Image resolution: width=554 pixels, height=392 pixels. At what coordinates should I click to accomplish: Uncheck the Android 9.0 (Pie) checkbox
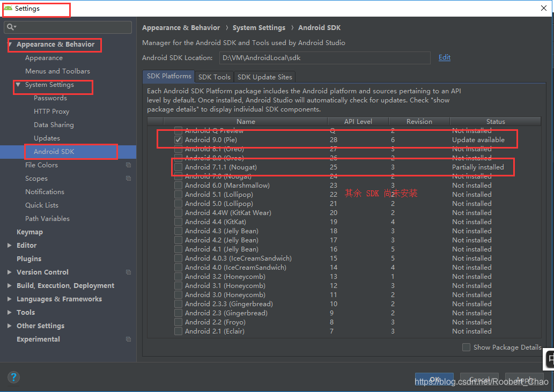click(x=179, y=140)
